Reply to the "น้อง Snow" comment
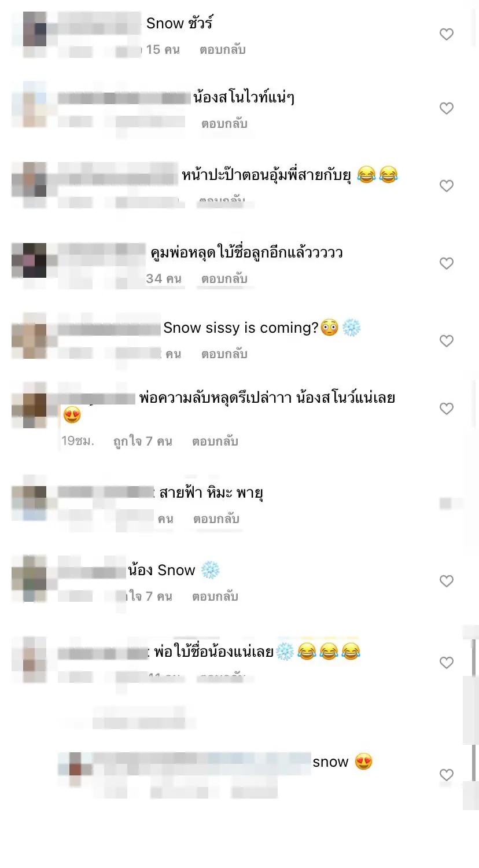Image resolution: width=479 pixels, height=868 pixels. [x=215, y=597]
